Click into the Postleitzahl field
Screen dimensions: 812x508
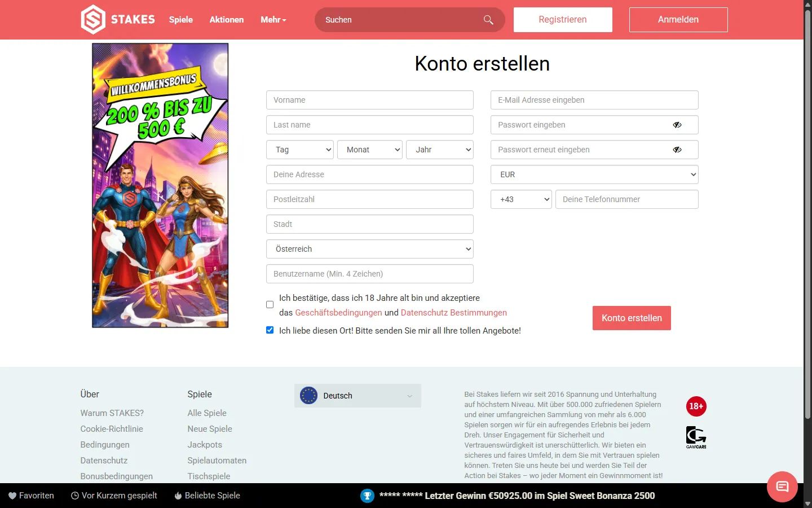370,199
